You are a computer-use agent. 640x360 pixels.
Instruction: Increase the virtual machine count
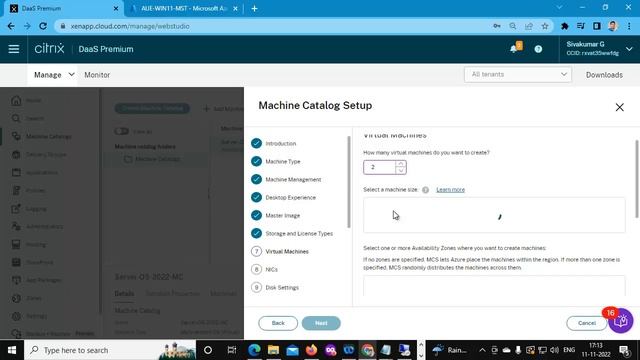(401, 164)
